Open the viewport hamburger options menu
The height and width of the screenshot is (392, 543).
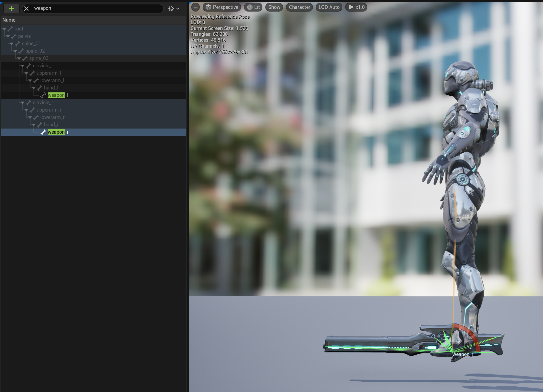pos(196,7)
